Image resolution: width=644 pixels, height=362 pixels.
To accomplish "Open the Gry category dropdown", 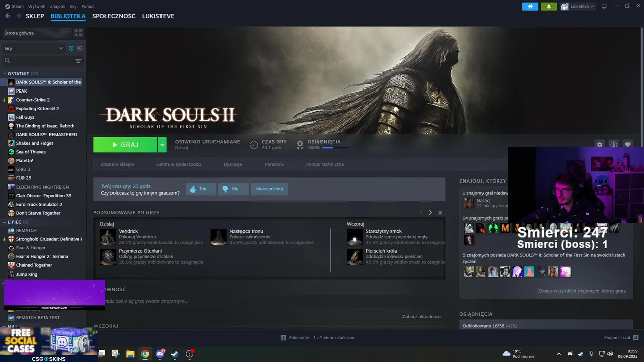I will coord(34,48).
